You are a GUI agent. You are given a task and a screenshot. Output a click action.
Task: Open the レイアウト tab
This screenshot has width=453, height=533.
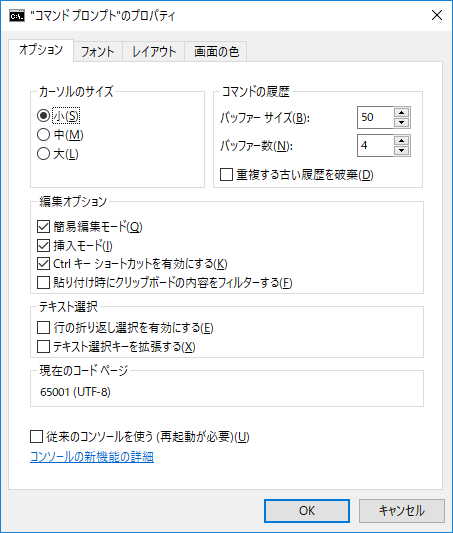[154, 52]
